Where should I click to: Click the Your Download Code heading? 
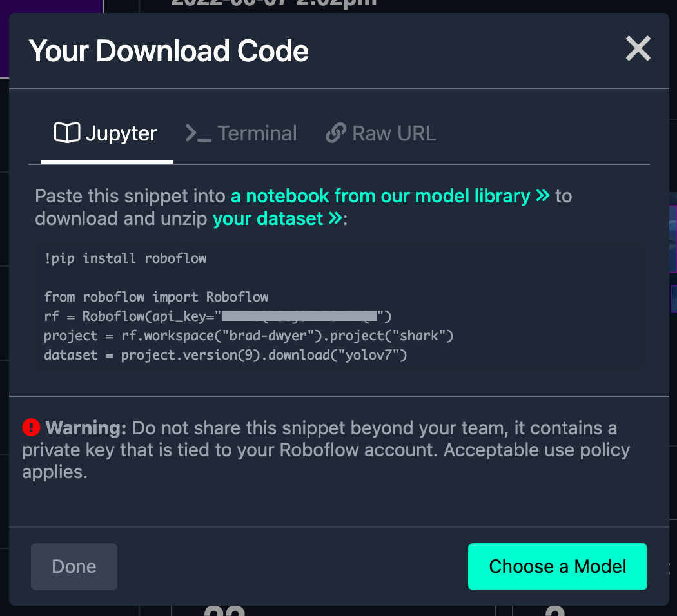coord(168,50)
